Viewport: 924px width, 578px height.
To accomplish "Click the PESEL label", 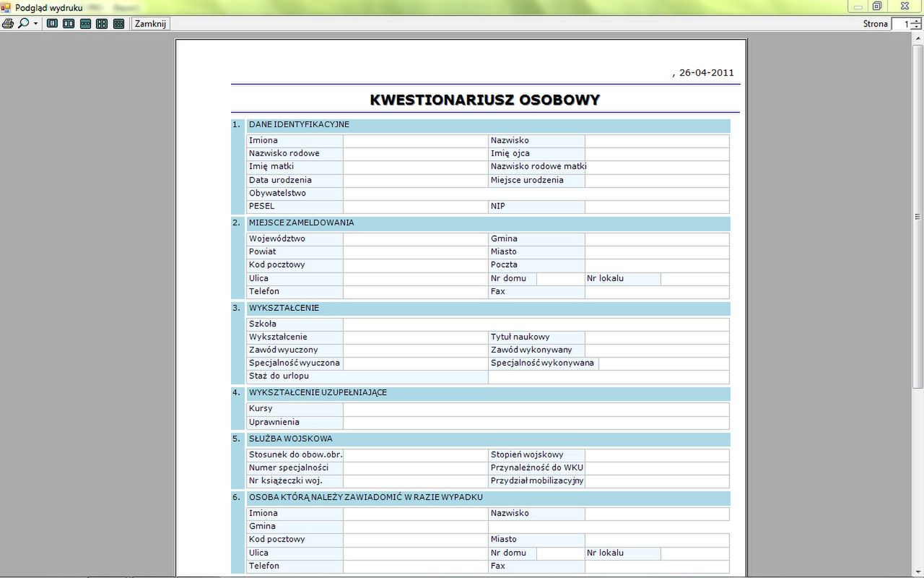I will click(x=262, y=206).
